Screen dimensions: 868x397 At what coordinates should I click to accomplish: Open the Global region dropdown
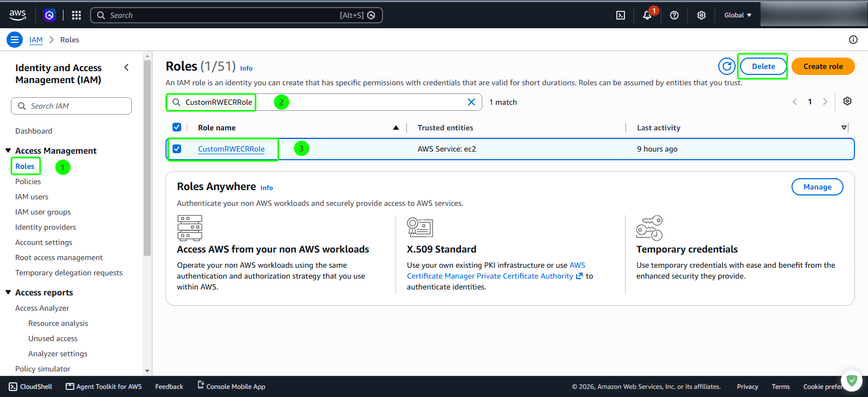click(738, 15)
